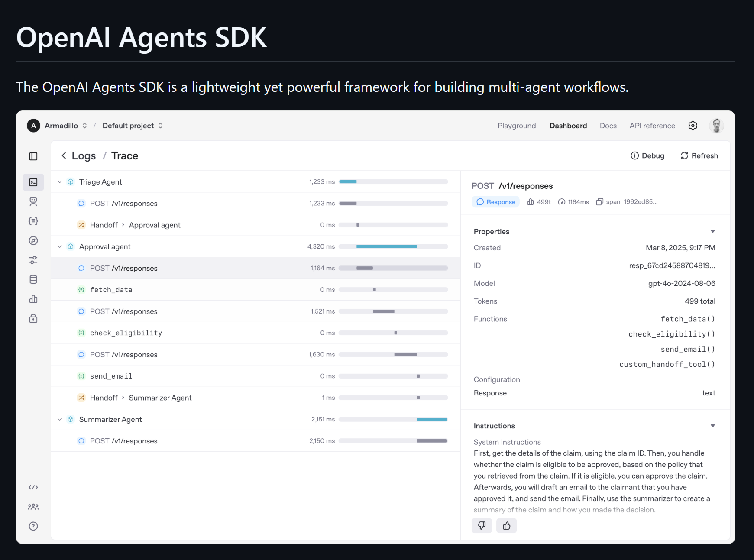
Task: Open settings via the gear icon
Action: (693, 126)
